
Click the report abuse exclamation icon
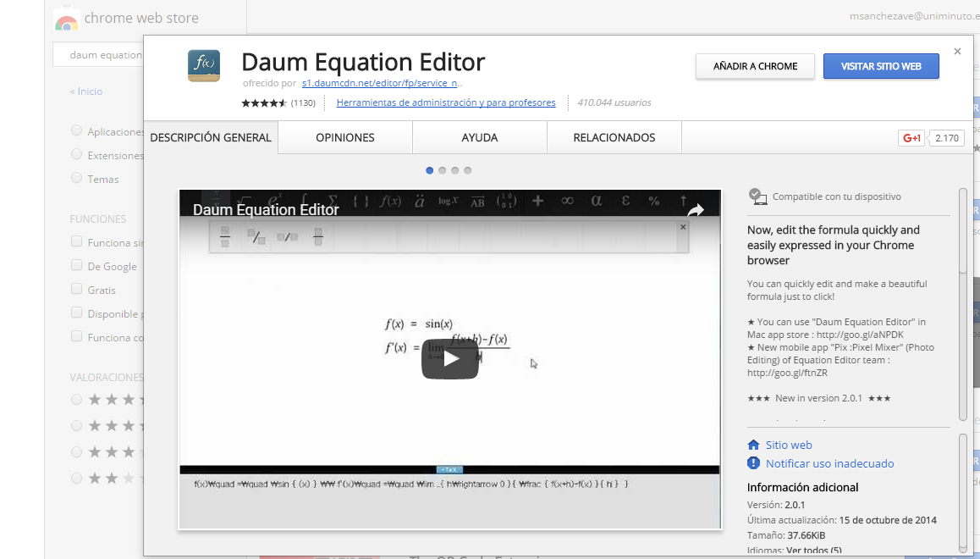click(x=753, y=463)
